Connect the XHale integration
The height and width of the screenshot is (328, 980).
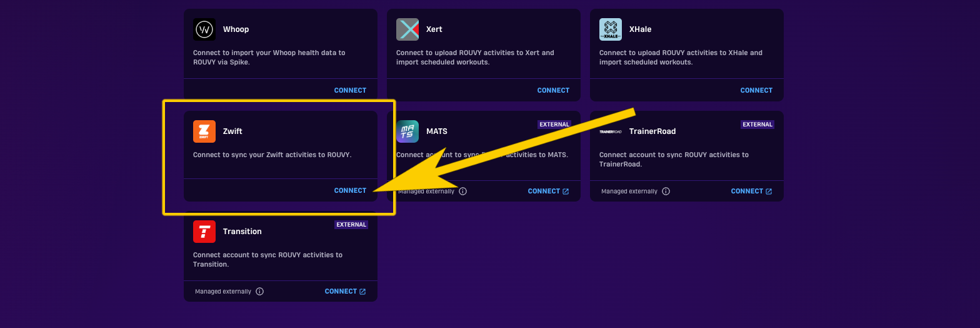click(756, 90)
